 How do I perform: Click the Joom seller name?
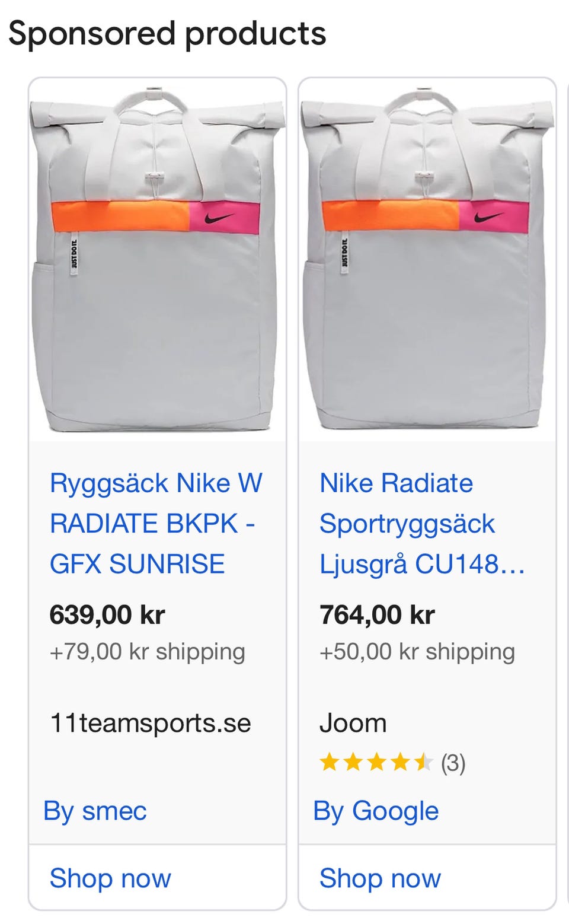coord(353,723)
